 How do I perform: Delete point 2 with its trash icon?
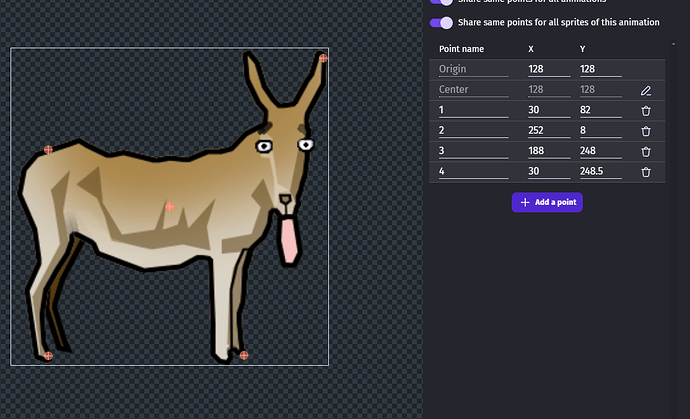[x=646, y=131]
